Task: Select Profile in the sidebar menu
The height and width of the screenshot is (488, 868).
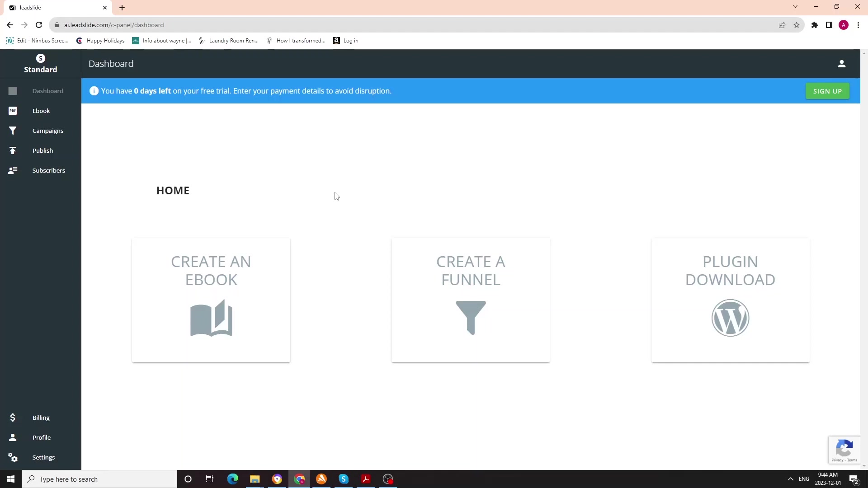Action: pos(41,437)
